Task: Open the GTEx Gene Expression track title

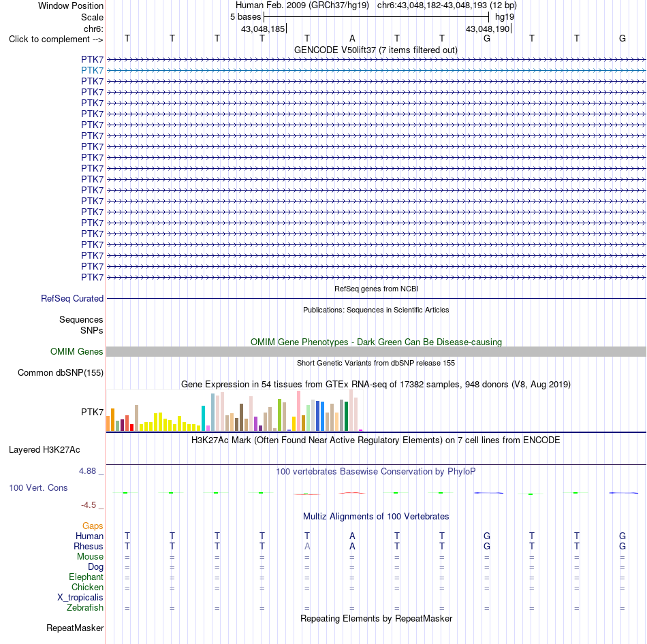Action: coord(376,384)
